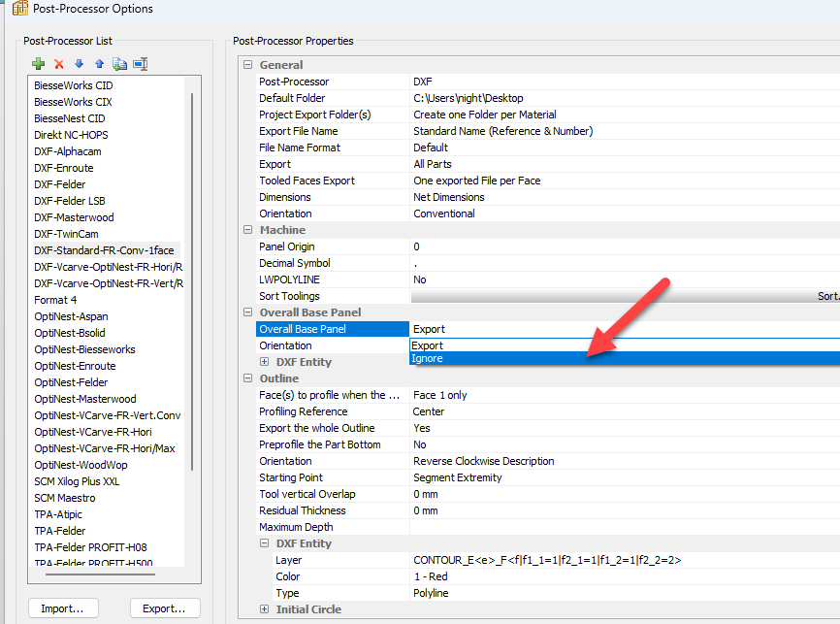Click the Export File Name property
Viewport: 840px width, 624px height.
299,131
